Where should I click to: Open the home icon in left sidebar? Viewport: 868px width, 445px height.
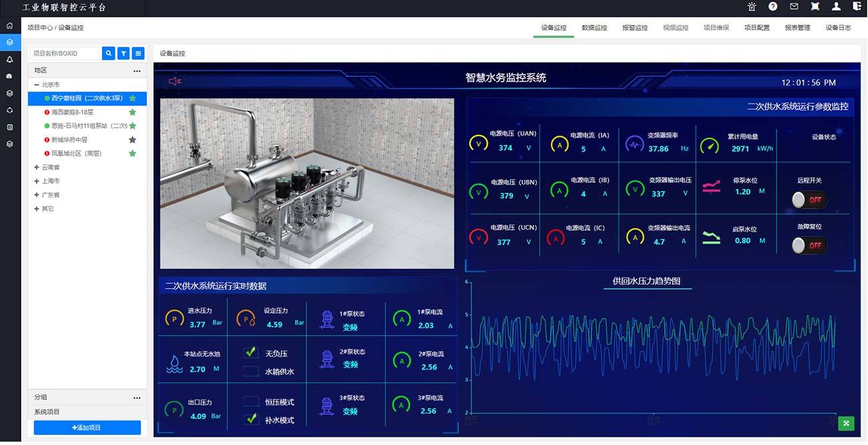click(x=9, y=25)
